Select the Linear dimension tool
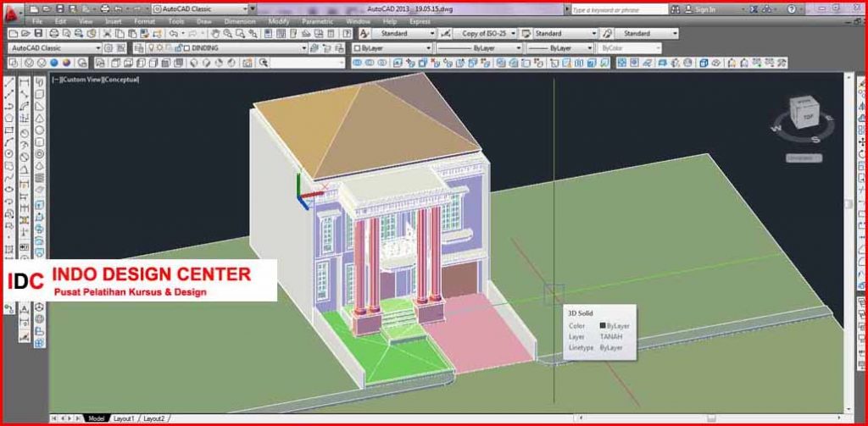 pos(25,82)
